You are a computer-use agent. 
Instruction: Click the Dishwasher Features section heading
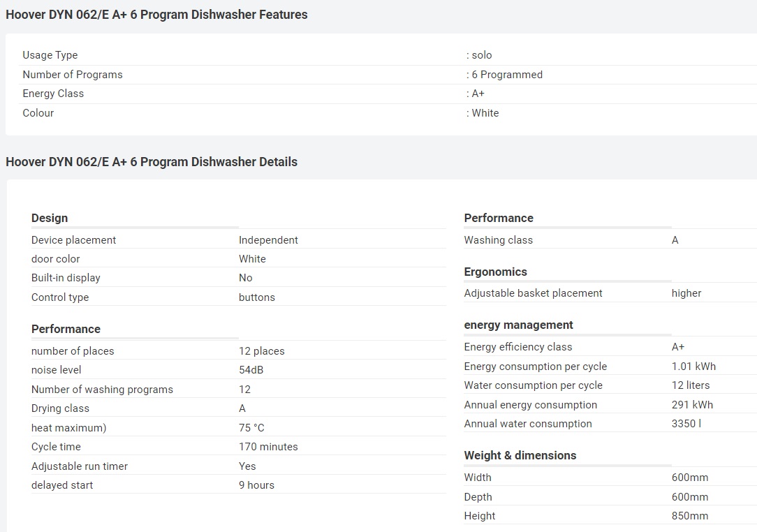pyautogui.click(x=156, y=15)
